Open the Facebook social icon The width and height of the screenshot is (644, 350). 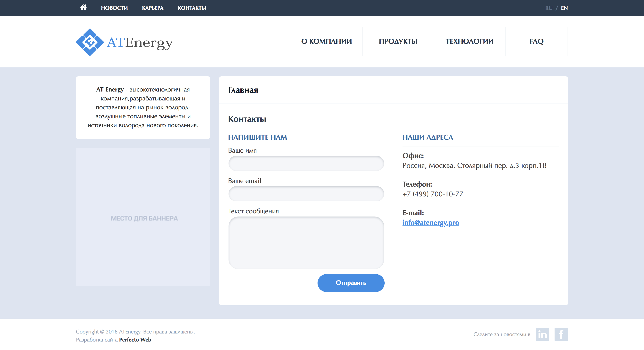(561, 334)
